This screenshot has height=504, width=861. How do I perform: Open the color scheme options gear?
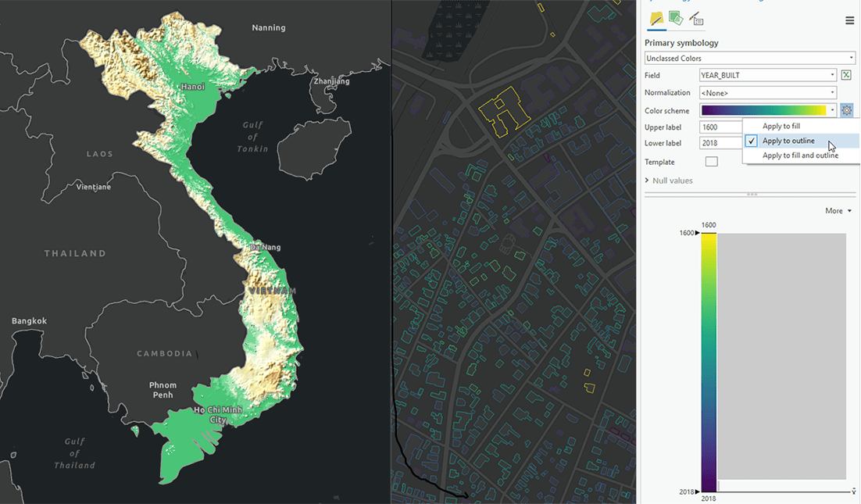click(846, 109)
